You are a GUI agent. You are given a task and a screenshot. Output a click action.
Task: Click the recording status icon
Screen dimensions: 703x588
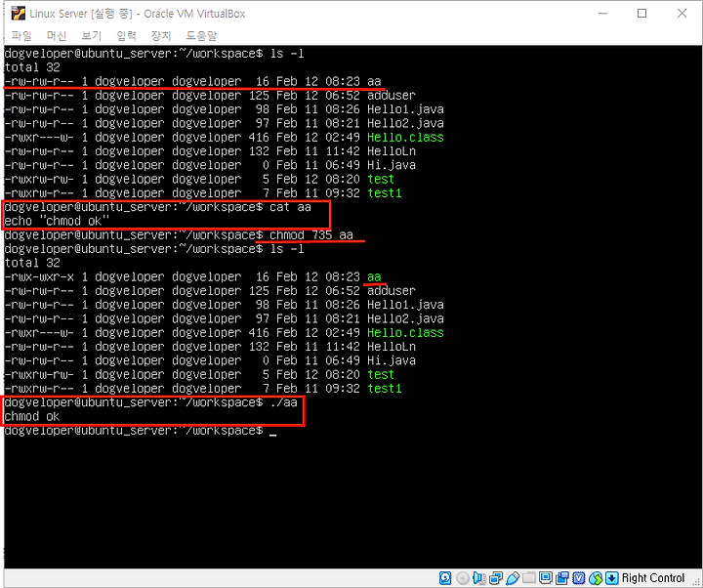coord(562,577)
